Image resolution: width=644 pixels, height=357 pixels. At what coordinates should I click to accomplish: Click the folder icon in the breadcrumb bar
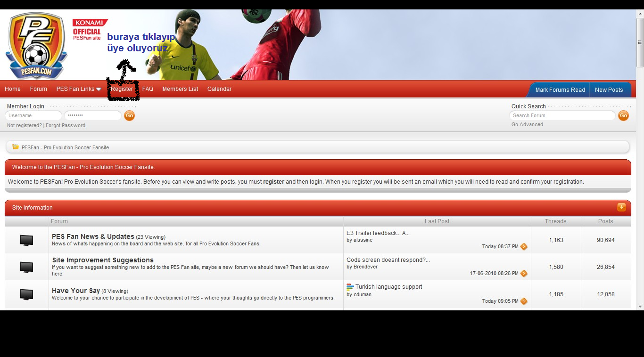point(16,147)
